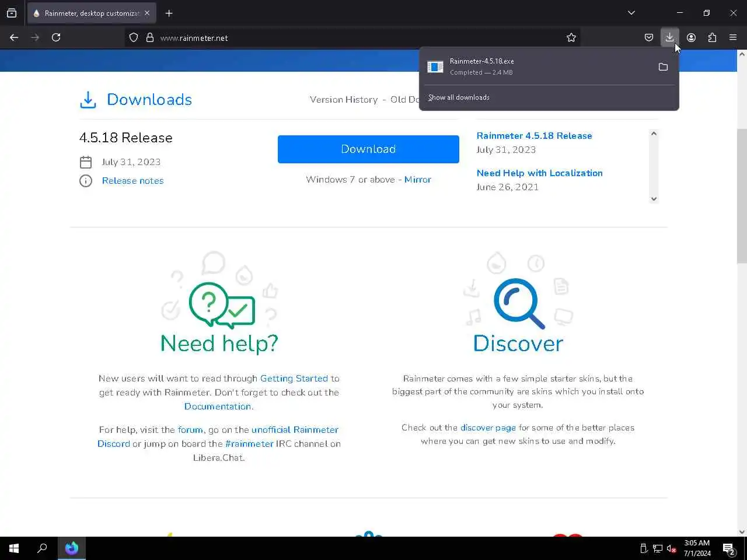
Task: Click the Need help? heading
Action: (219, 344)
